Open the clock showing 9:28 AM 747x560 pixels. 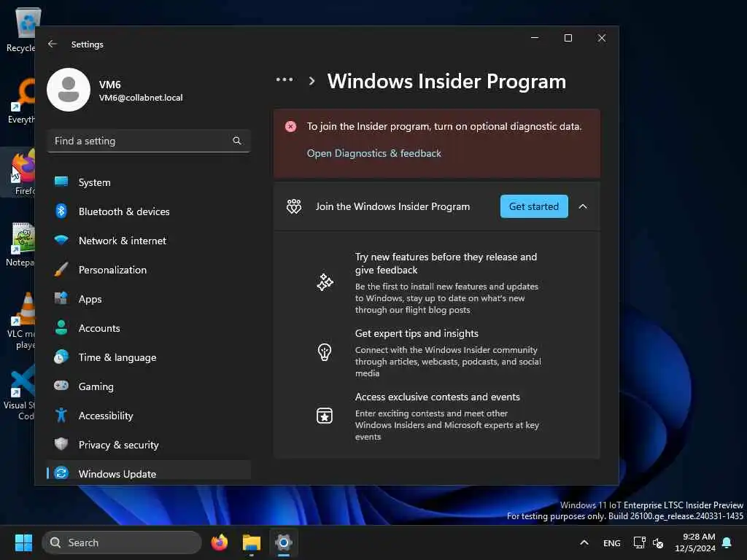point(695,542)
